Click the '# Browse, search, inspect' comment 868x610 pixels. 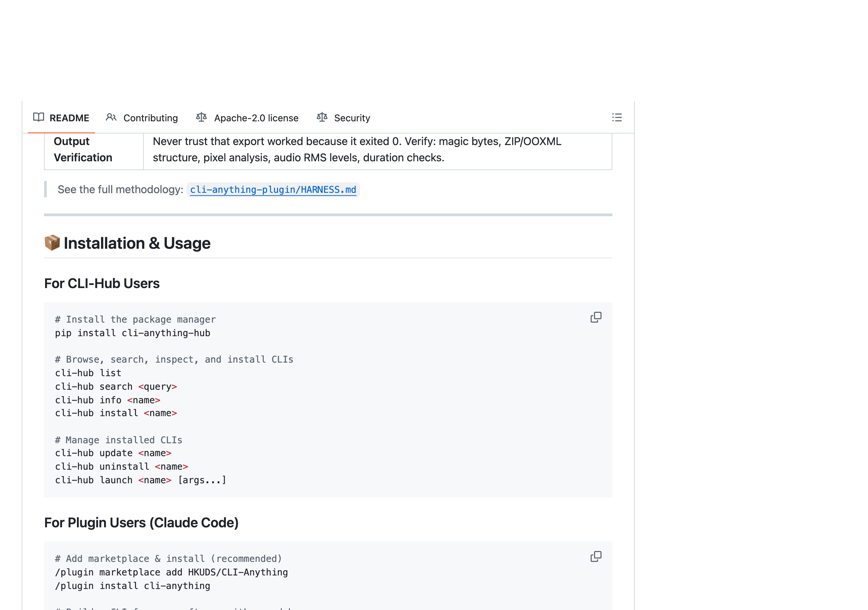click(x=174, y=360)
